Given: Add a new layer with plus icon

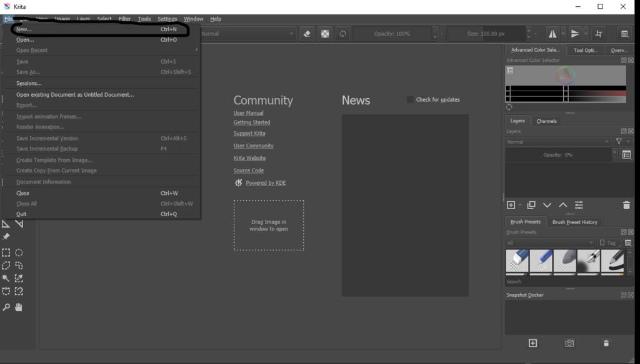Looking at the screenshot, I should (x=511, y=205).
